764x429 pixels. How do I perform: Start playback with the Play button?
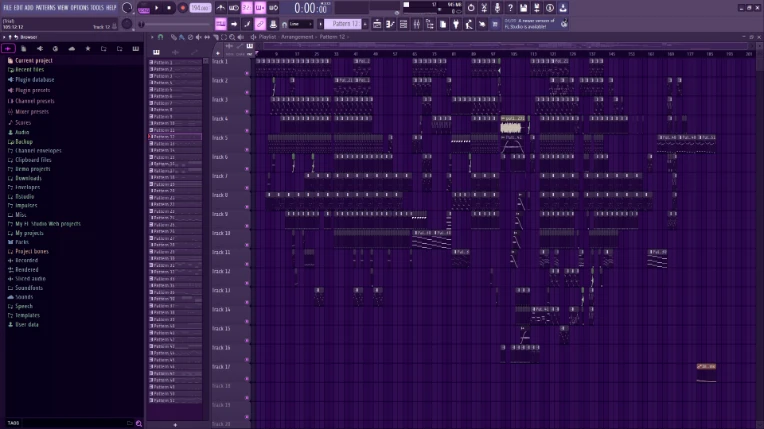pyautogui.click(x=156, y=8)
